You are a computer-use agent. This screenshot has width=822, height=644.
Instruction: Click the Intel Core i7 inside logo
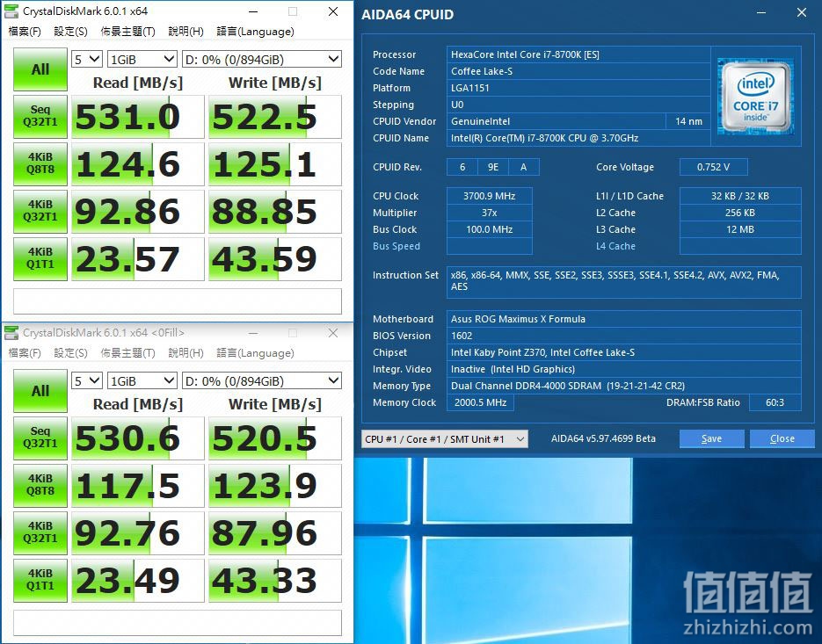(755, 97)
